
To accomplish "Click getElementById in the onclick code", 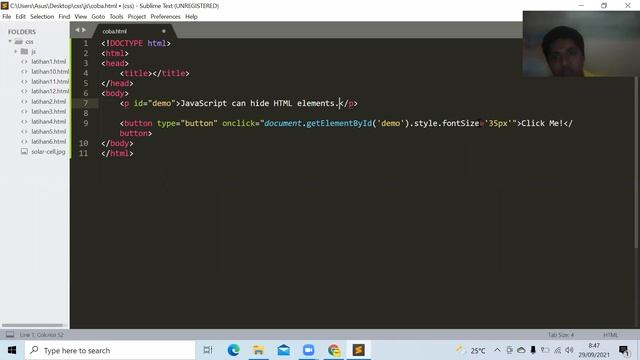I will click(339, 123).
